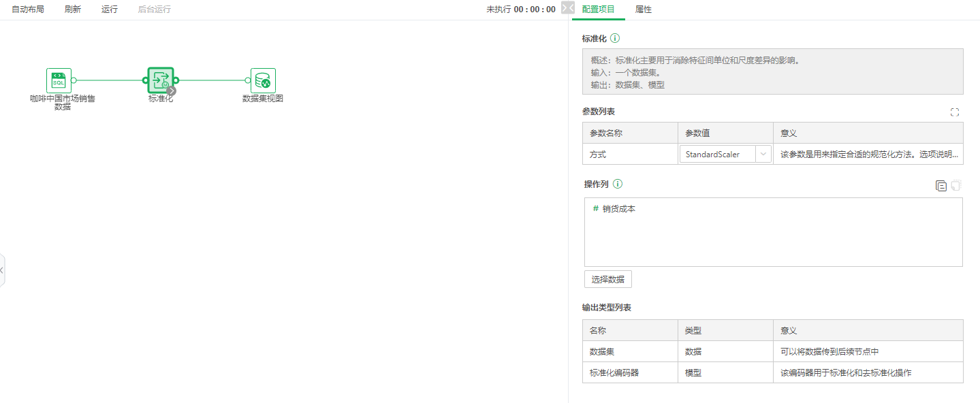Close the 未执行 timer display

tap(568, 9)
